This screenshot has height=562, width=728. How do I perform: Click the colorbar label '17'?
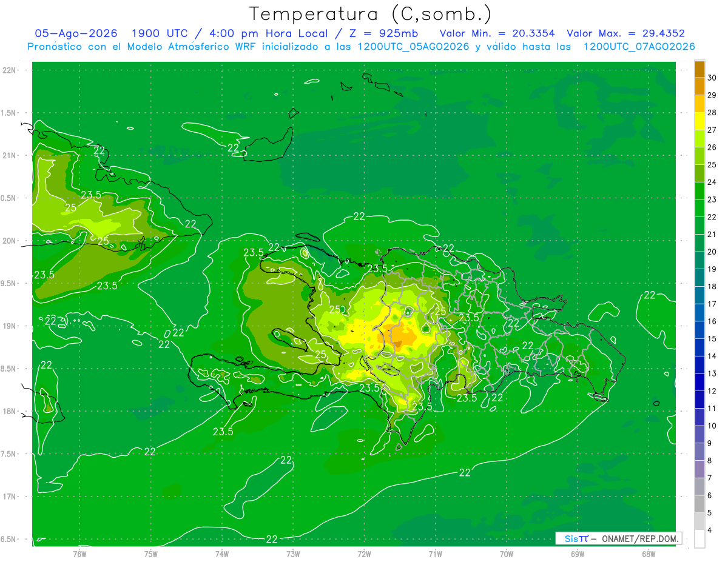point(712,304)
